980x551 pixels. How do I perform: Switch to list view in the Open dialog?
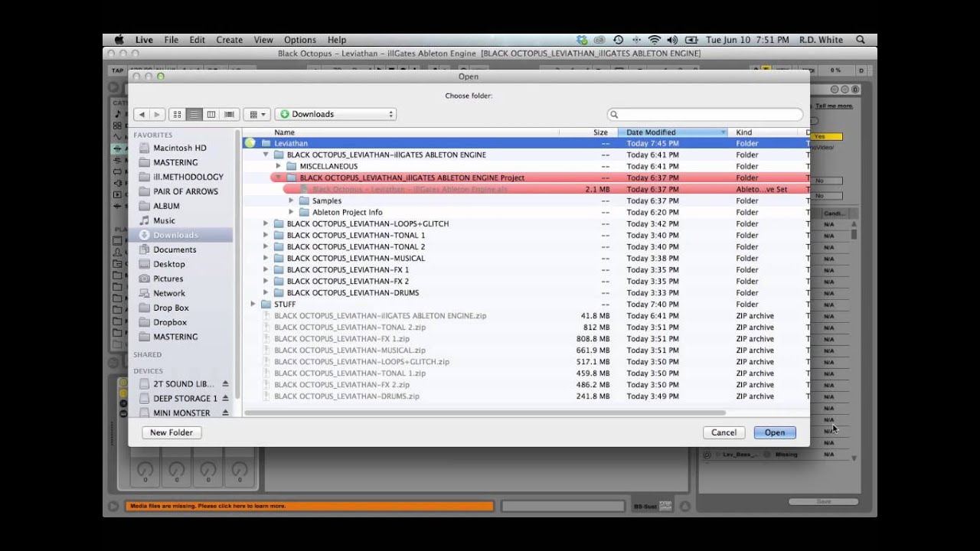pos(194,114)
